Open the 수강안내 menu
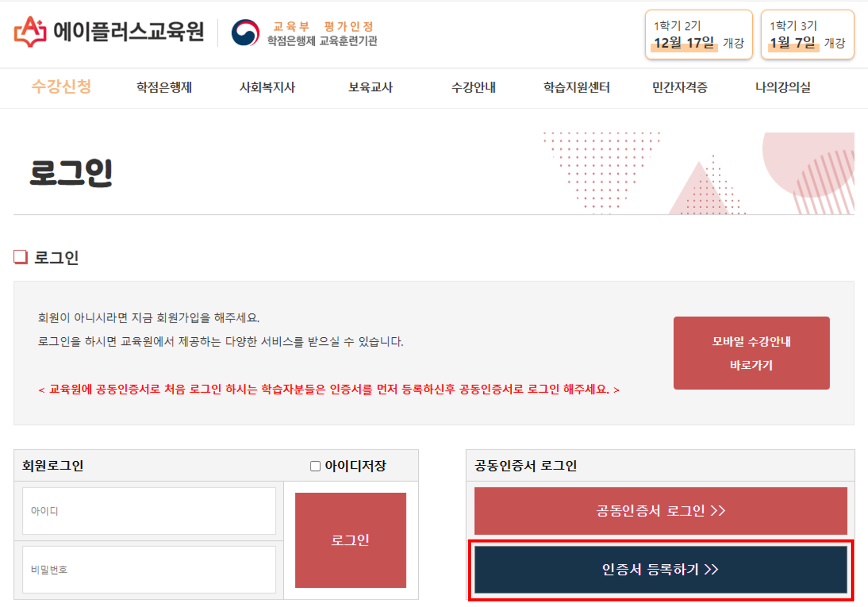The height and width of the screenshot is (607, 868). (473, 87)
